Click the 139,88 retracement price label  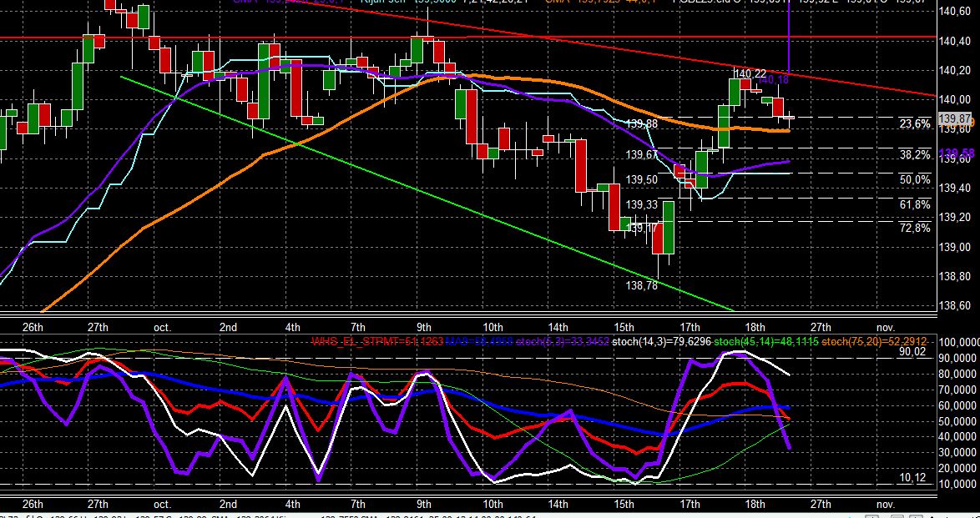(642, 123)
